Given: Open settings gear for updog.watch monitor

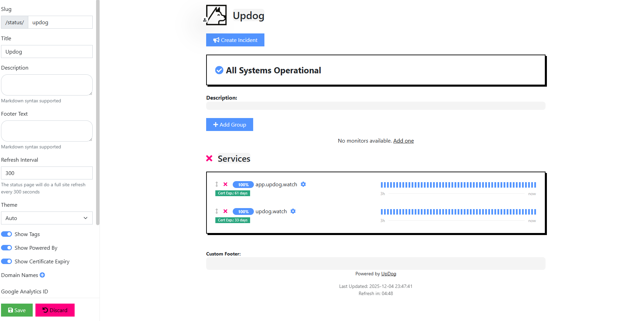Looking at the screenshot, I should 293,211.
